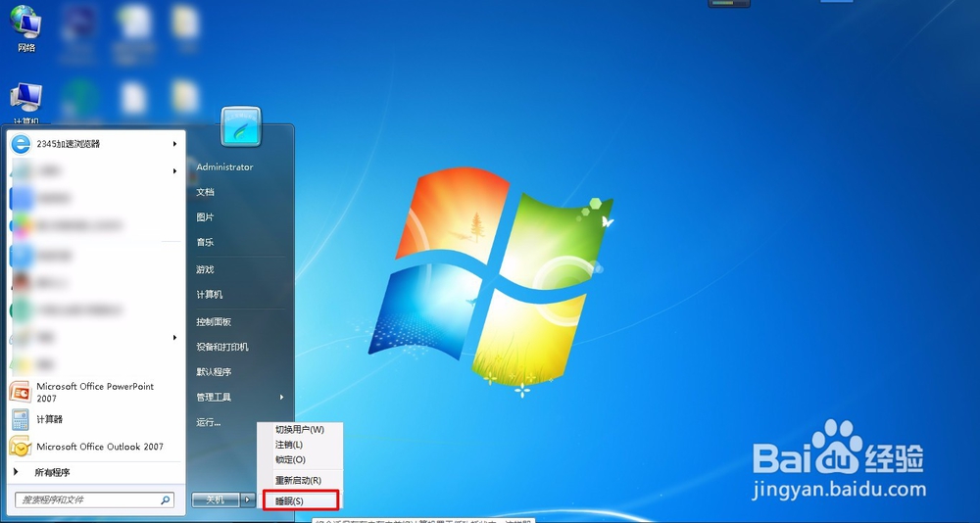
Task: Click the search magnifier icon
Action: 166,499
